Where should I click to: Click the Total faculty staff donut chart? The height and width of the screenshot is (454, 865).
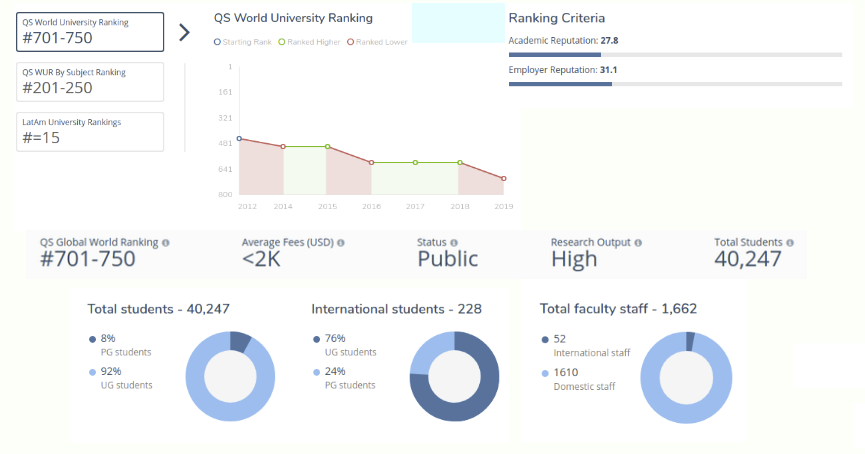686,378
